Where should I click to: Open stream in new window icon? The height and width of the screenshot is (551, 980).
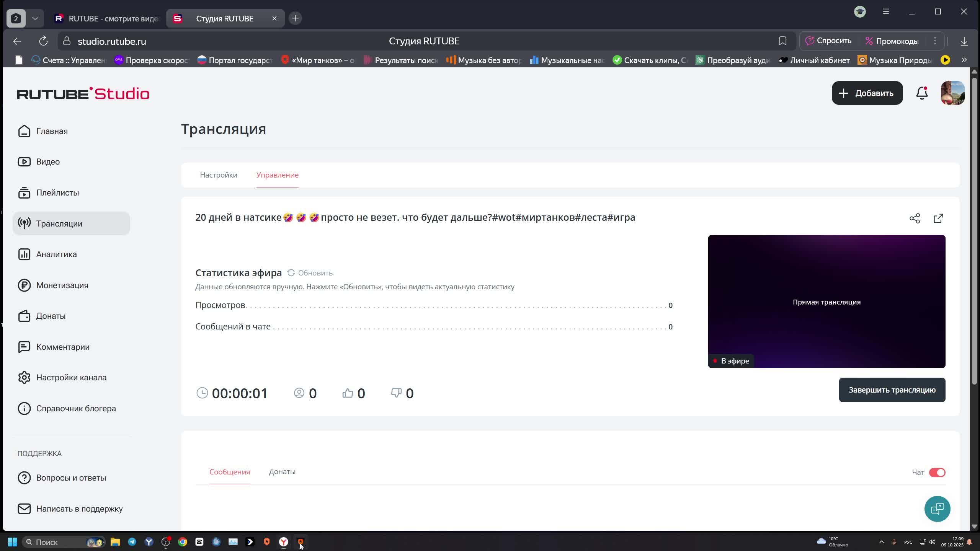coord(938,218)
